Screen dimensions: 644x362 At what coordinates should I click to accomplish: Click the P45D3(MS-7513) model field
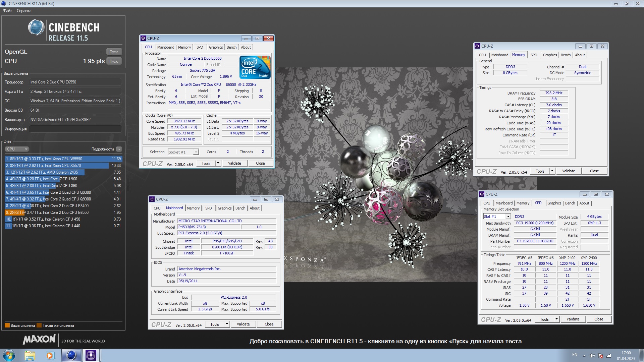(209, 227)
